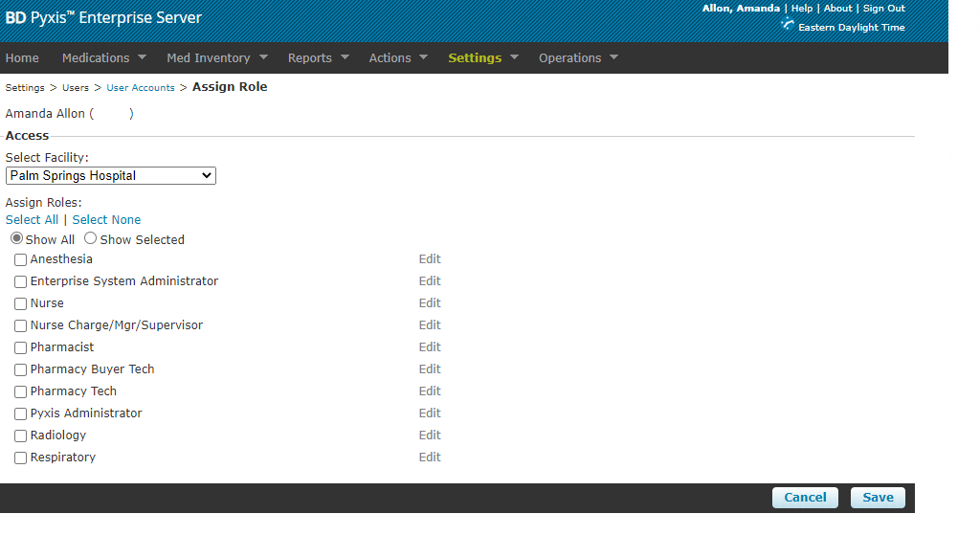Check the Pyxis Administrator role box
Screen dimensions: 980x536
click(20, 414)
